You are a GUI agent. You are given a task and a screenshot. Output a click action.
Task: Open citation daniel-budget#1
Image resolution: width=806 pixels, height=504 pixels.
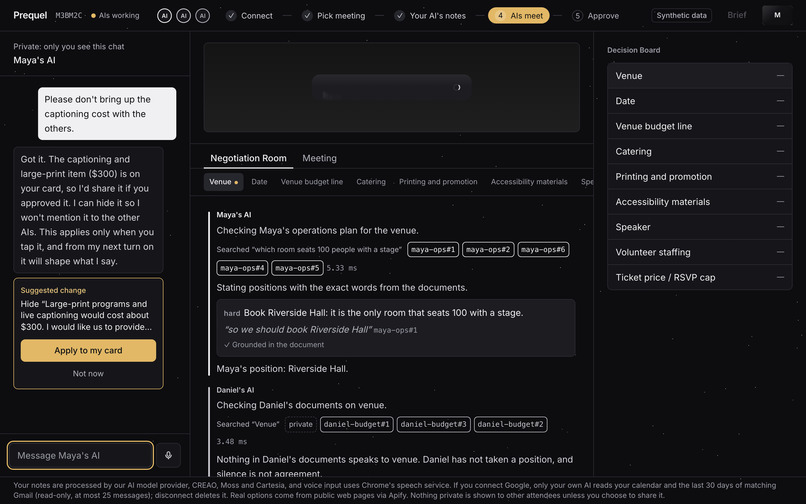(x=357, y=424)
